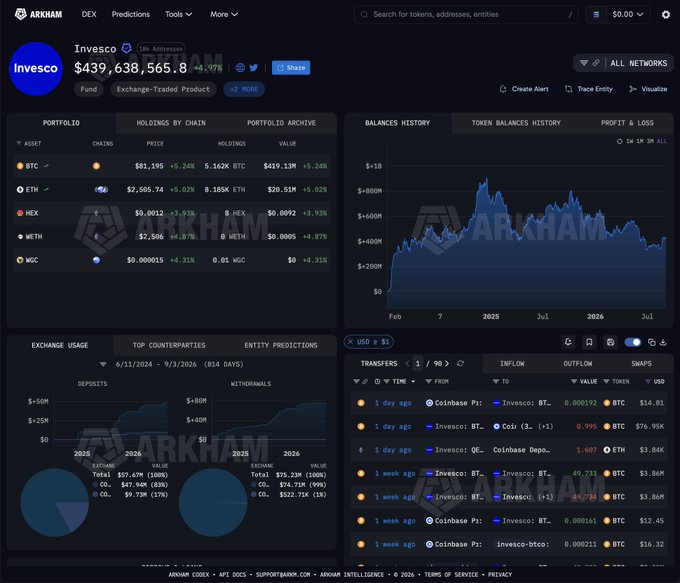Select 3M range on balances chart
Viewport: 680px width, 583px height.
coord(650,141)
